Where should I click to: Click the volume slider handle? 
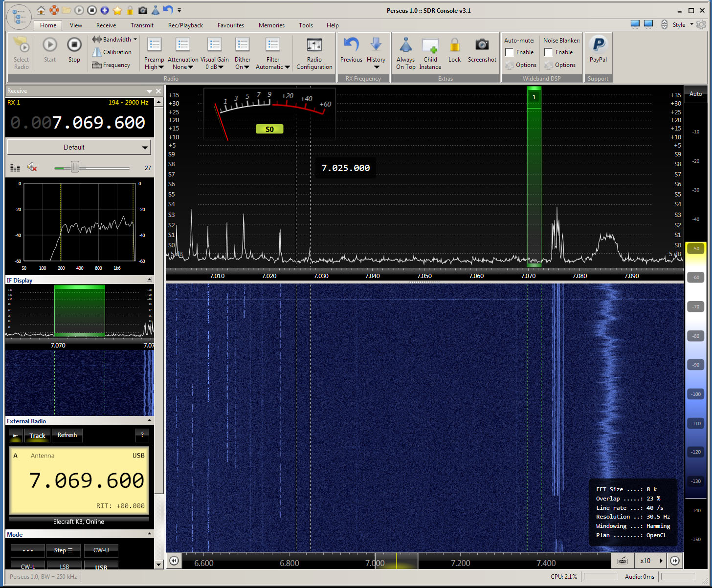[75, 168]
